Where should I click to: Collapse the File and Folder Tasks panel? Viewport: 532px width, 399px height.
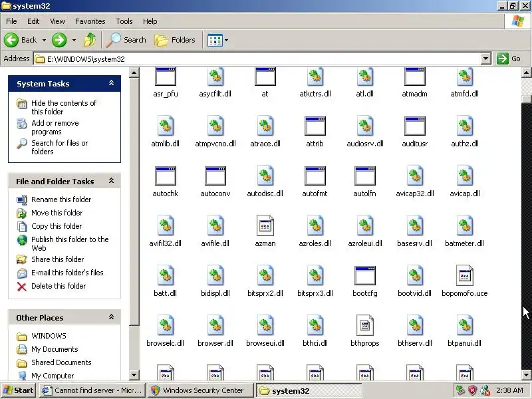(111, 180)
